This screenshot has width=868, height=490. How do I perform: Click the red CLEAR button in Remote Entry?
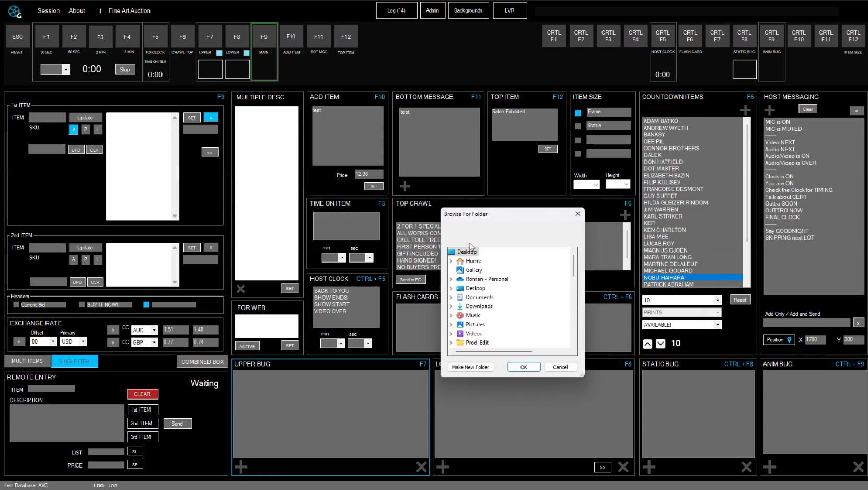click(142, 394)
